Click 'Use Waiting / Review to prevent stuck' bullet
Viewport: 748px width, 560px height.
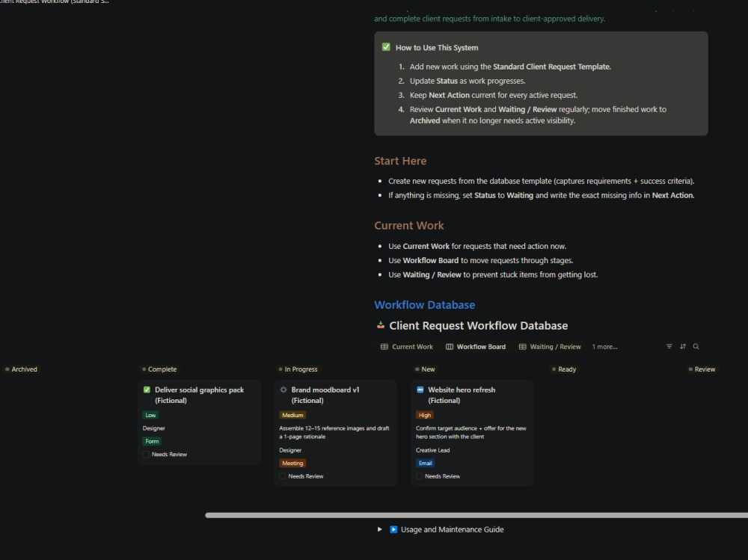coord(493,274)
